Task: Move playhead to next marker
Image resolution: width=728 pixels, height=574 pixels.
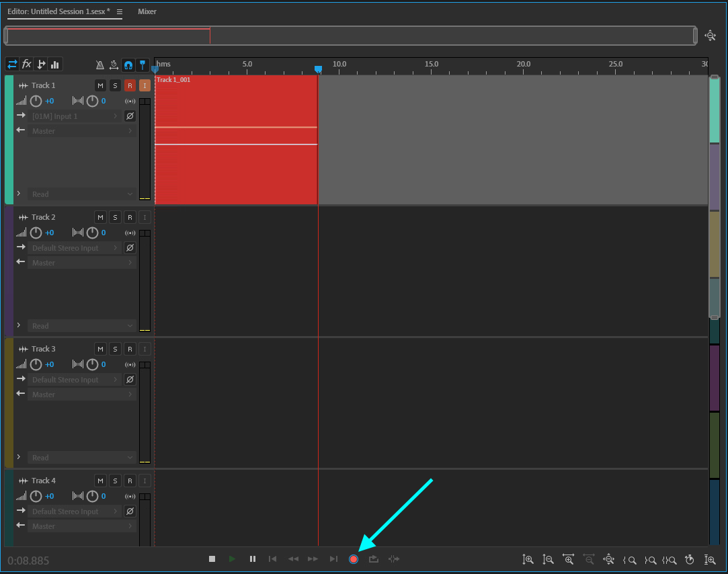Action: pyautogui.click(x=333, y=559)
